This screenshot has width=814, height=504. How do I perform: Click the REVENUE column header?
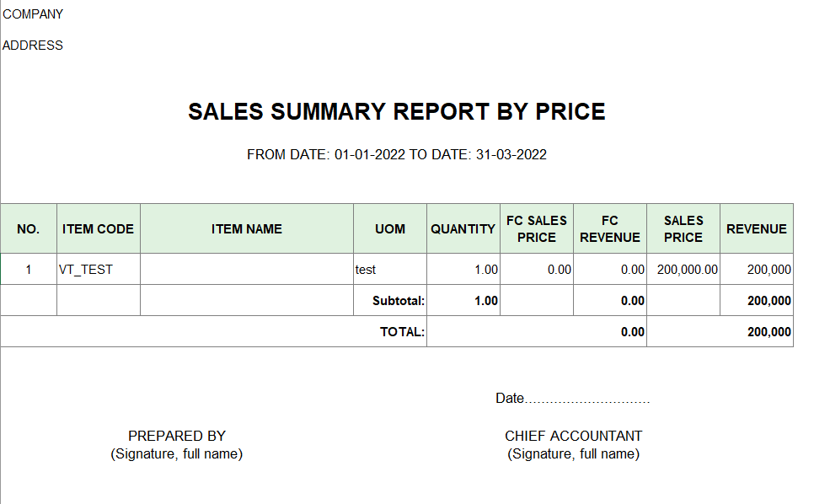coord(757,229)
